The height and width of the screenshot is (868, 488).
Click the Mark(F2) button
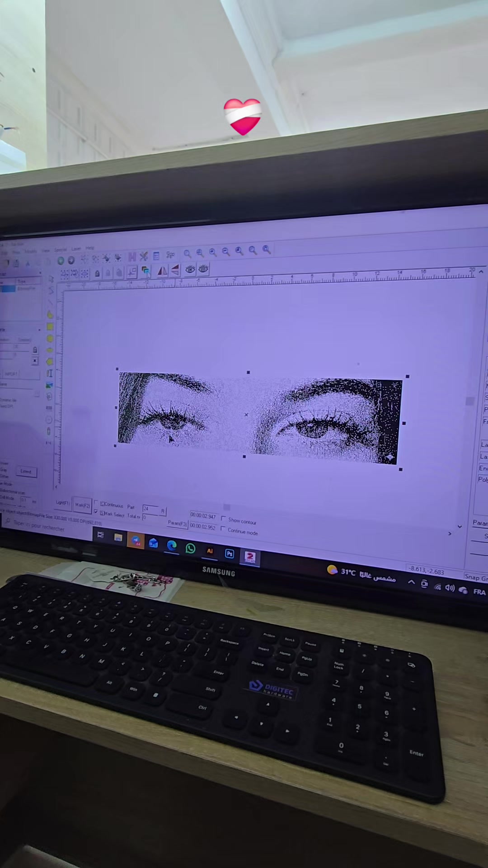pyautogui.click(x=82, y=505)
